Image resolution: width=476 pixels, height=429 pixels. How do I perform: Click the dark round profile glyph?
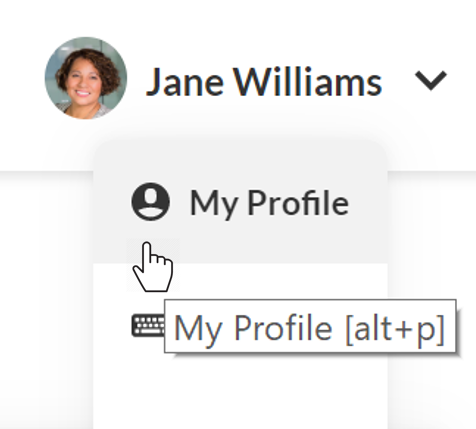pos(151,202)
